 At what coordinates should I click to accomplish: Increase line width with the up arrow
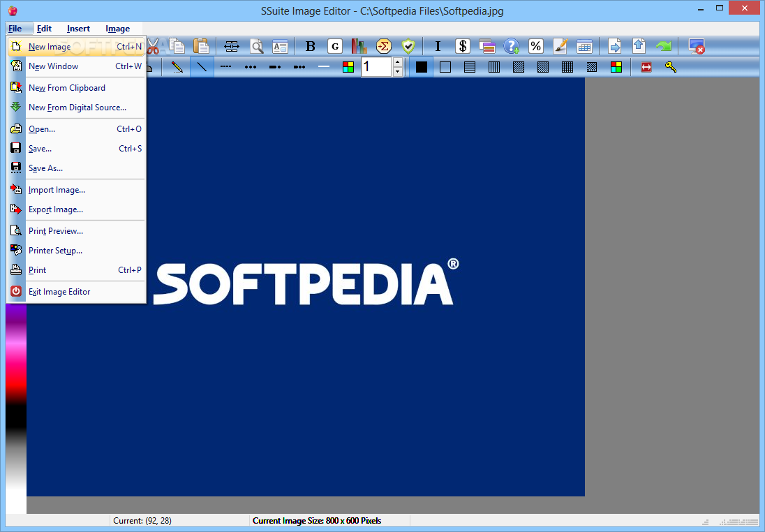click(x=398, y=62)
